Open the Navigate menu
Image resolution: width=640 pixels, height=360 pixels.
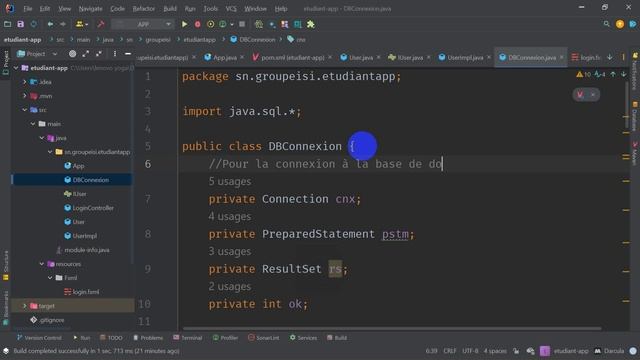[x=91, y=9]
